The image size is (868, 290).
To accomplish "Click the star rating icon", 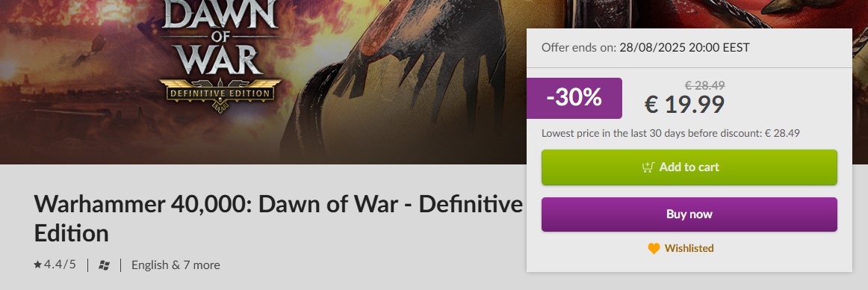I will (x=37, y=265).
